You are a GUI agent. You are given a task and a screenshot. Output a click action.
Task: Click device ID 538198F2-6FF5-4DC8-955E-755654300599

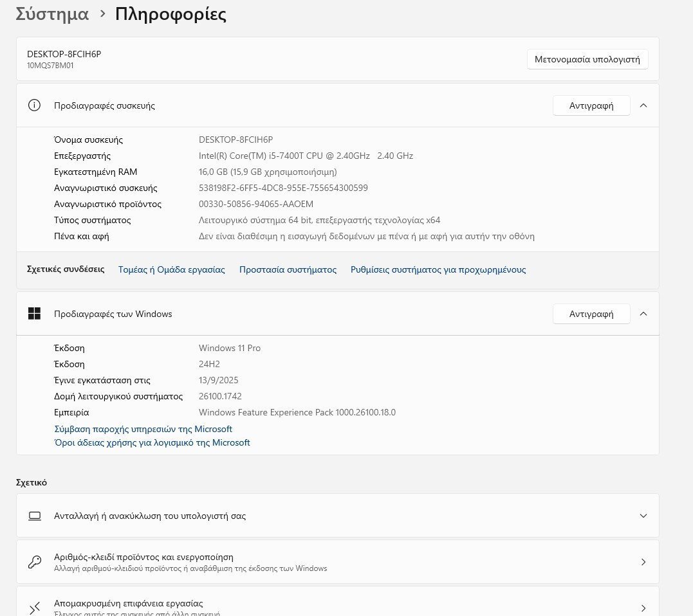(x=283, y=188)
